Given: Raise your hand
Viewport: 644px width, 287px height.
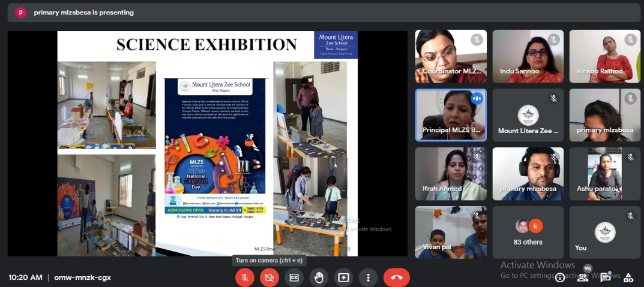Looking at the screenshot, I should 319,277.
